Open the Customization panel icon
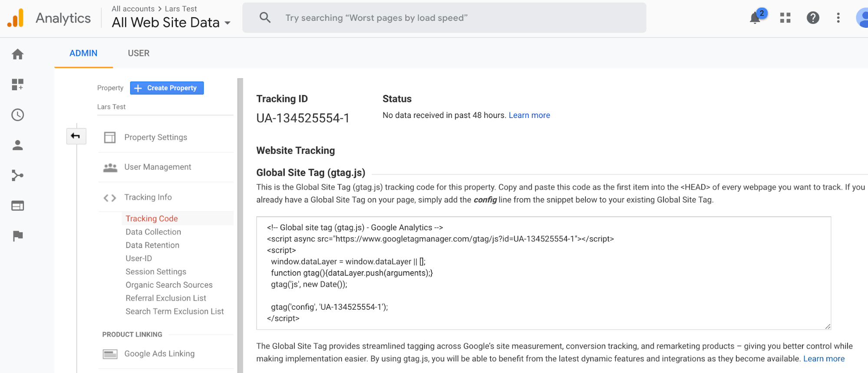 (x=17, y=85)
